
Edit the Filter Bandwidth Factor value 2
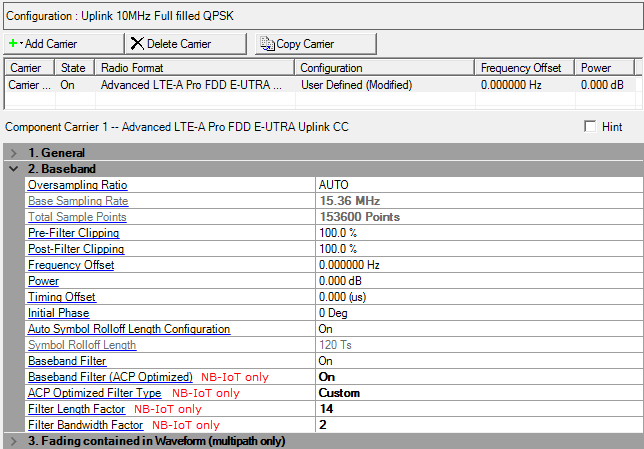479,425
